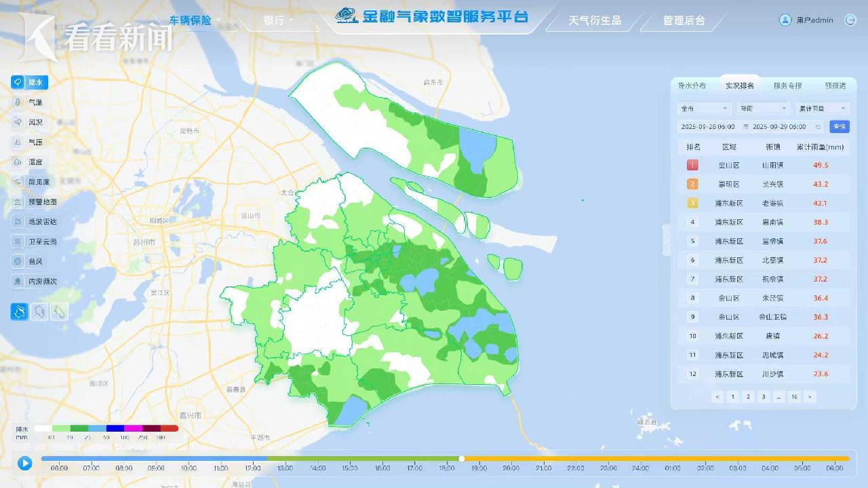This screenshot has height=488, width=868.
Task: Click the logout icon beside 用户admin
Action: click(850, 20)
